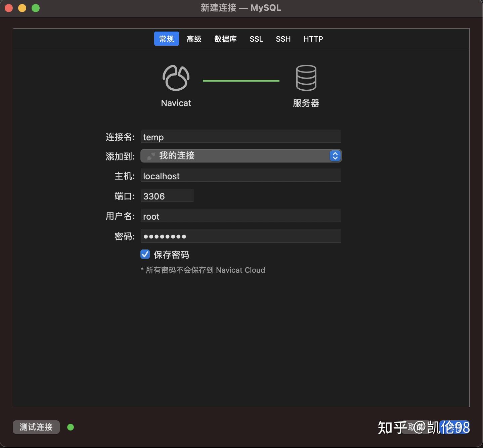Click the password dots field
Screen dimensions: 483x448
point(240,236)
